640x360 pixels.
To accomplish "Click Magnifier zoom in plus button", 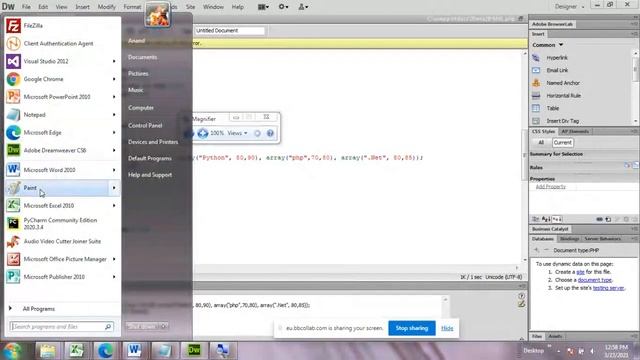I will pos(203,133).
